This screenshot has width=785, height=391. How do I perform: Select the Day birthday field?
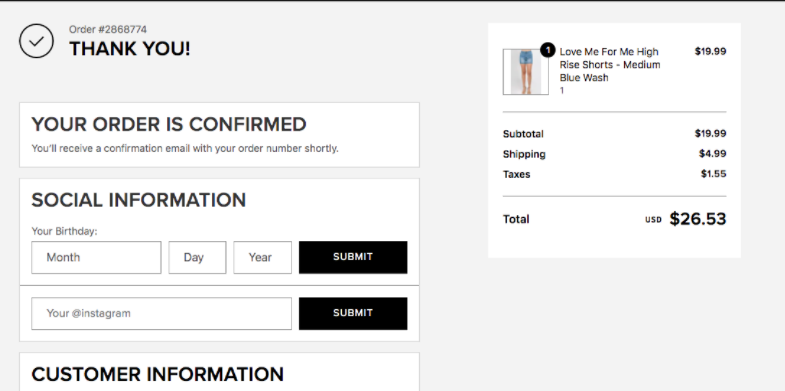click(x=197, y=257)
